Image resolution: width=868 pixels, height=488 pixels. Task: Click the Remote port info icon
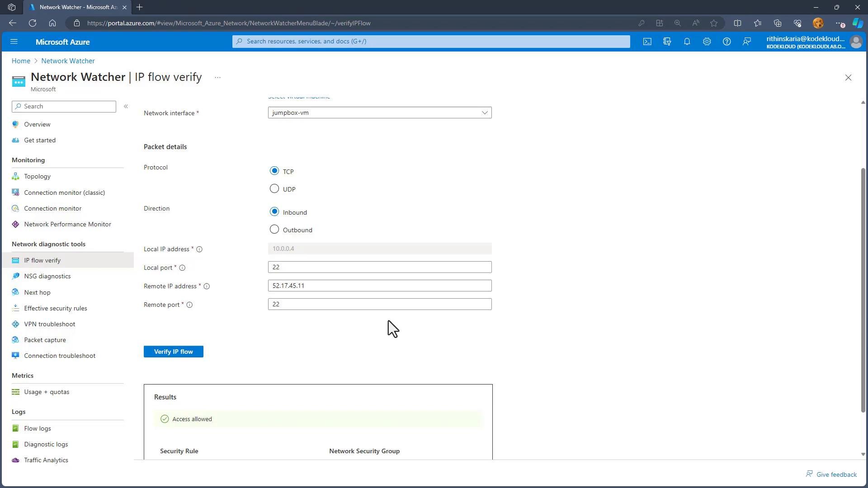(189, 305)
